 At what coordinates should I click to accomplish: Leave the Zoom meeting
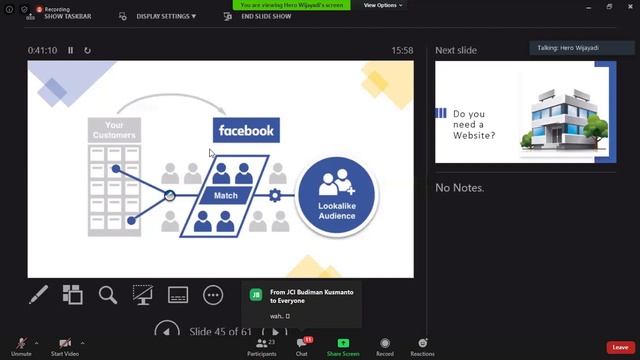tap(620, 347)
